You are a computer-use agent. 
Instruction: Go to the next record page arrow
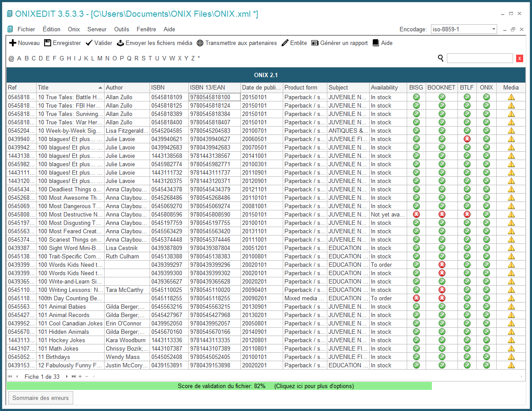pos(67,377)
